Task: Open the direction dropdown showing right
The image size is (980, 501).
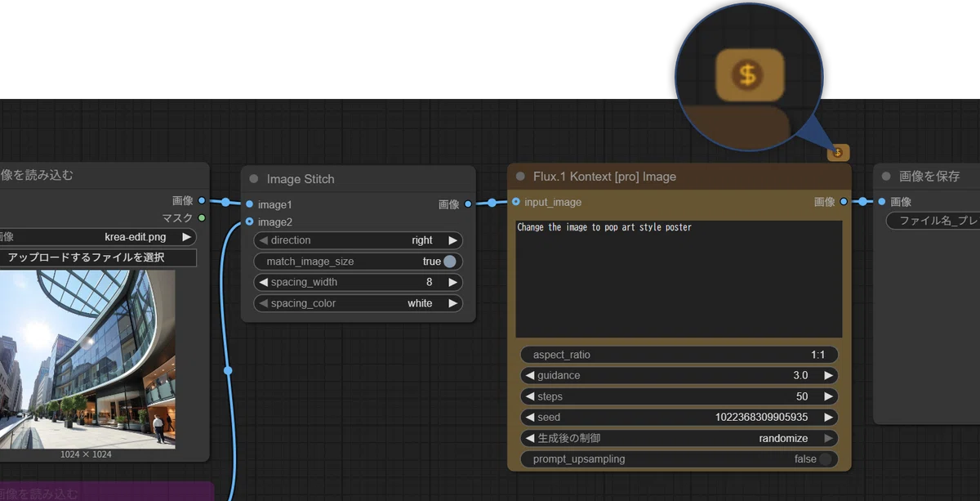Action: (x=359, y=240)
